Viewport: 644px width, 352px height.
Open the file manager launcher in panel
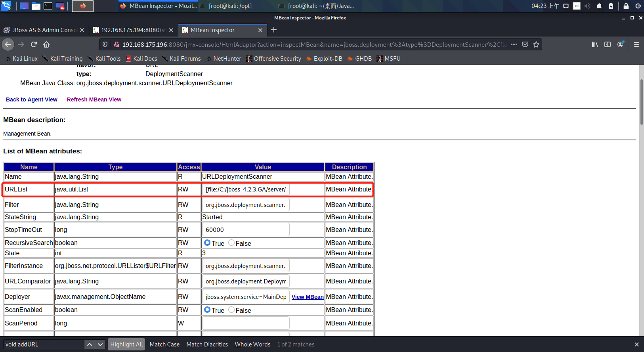click(36, 6)
